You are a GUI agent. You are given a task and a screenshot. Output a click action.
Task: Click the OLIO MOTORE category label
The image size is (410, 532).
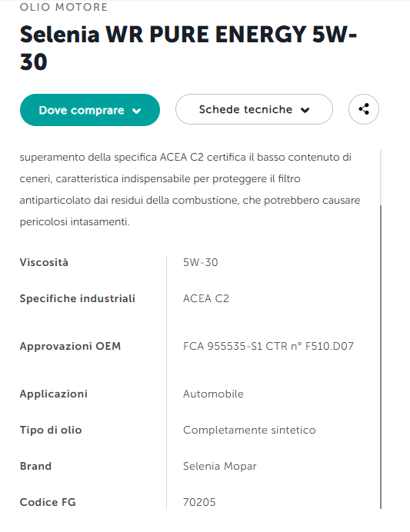(x=64, y=7)
